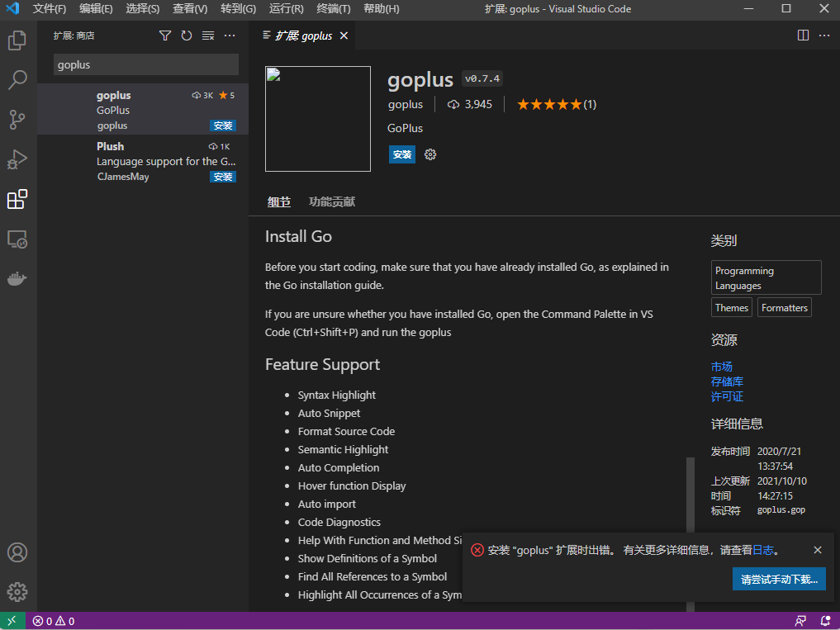This screenshot has width=840, height=630.
Task: Click the 安装 button on goplus detail page
Action: (401, 154)
